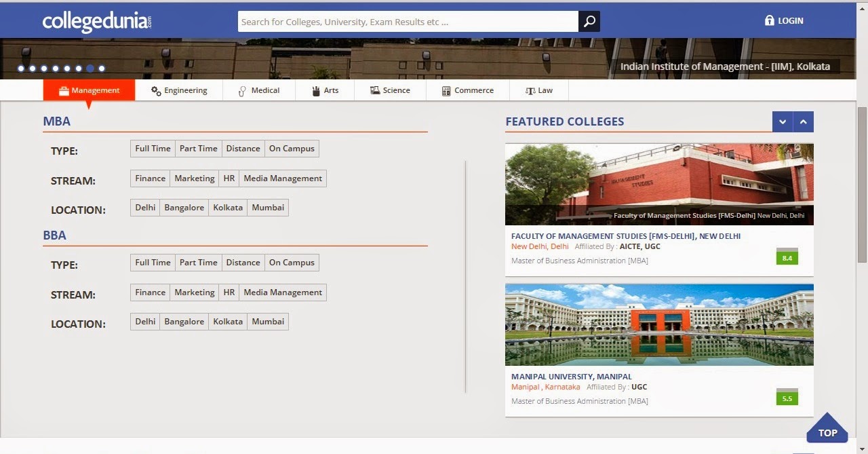Pick HR stream under MBA
This screenshot has height=454, width=868.
pos(229,178)
